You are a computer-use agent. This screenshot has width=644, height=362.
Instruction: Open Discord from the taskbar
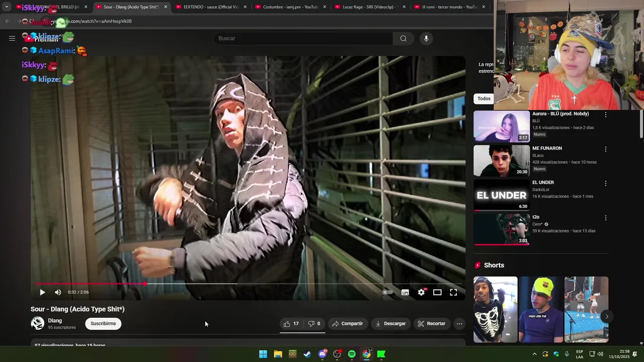(x=323, y=354)
